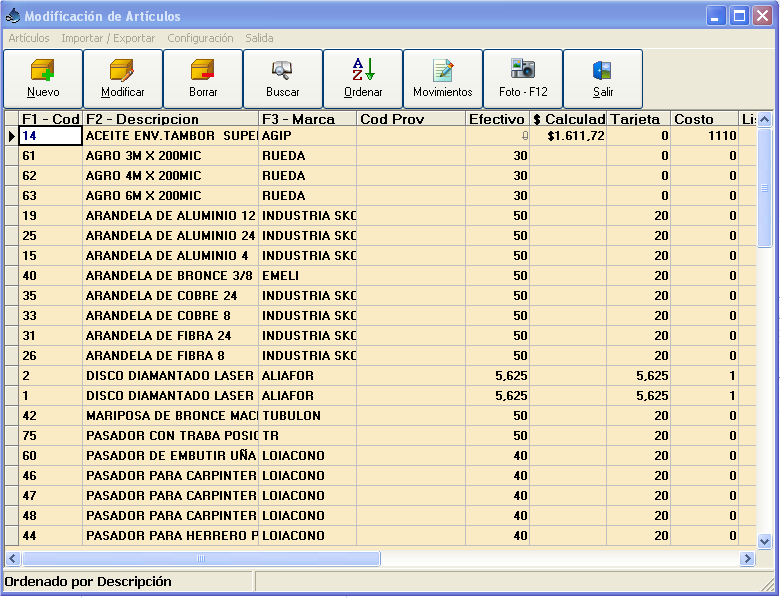Select PASADOR PARA HERRERO row
Viewport: 780px width, 598px height.
381,535
